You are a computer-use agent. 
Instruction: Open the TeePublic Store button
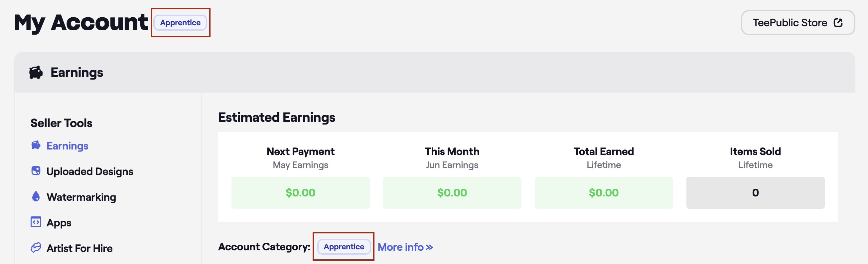(797, 23)
